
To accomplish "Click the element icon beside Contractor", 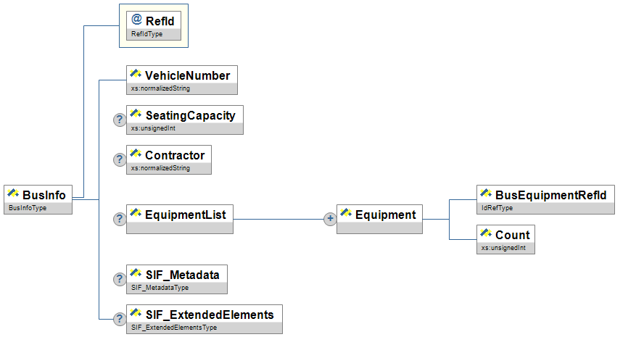I will point(135,154).
